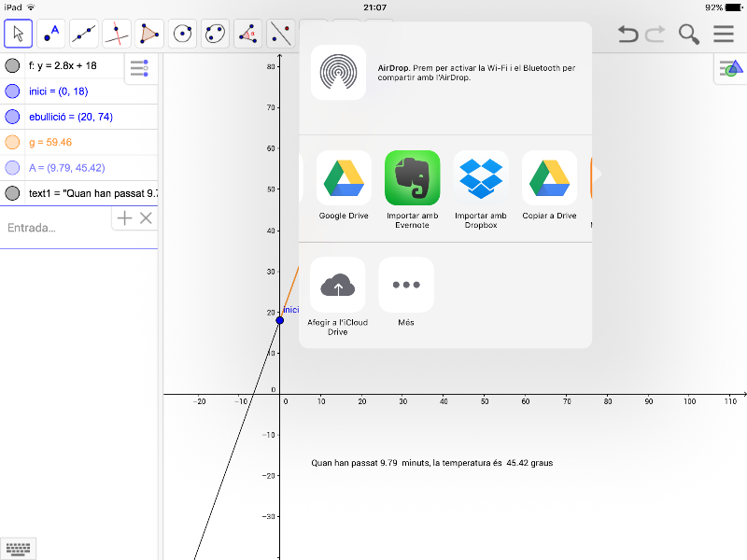The height and width of the screenshot is (560, 747).
Task: Tap the blue inici point on graph
Action: (x=279, y=320)
